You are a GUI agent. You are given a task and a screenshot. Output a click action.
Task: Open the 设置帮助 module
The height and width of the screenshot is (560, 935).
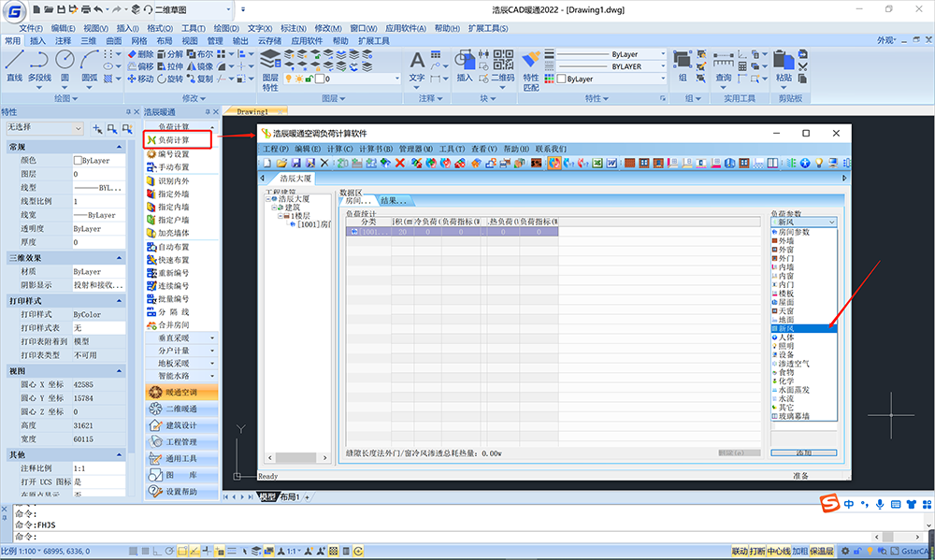(x=181, y=492)
